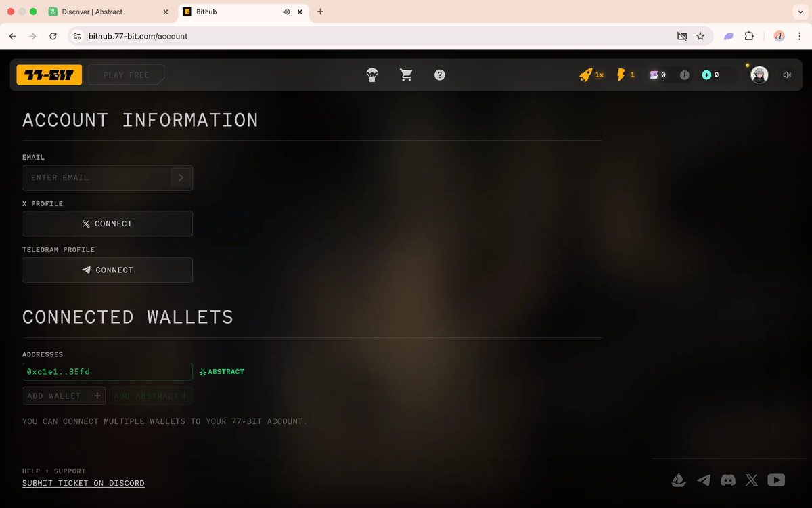Click the blocked-camera icon in the address bar
812x508 pixels.
click(x=682, y=36)
